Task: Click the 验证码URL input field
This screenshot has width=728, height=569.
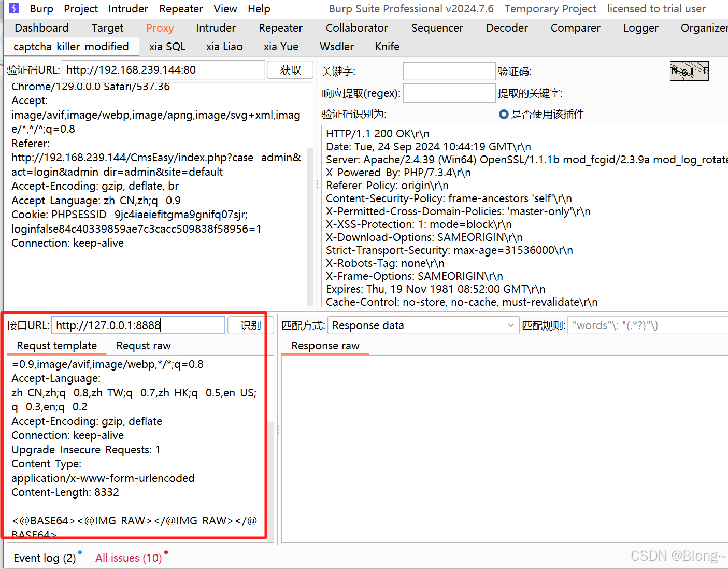Action: click(163, 70)
